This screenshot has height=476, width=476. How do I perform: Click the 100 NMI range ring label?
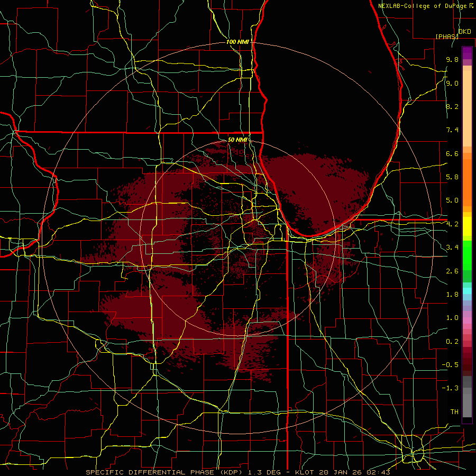[237, 42]
